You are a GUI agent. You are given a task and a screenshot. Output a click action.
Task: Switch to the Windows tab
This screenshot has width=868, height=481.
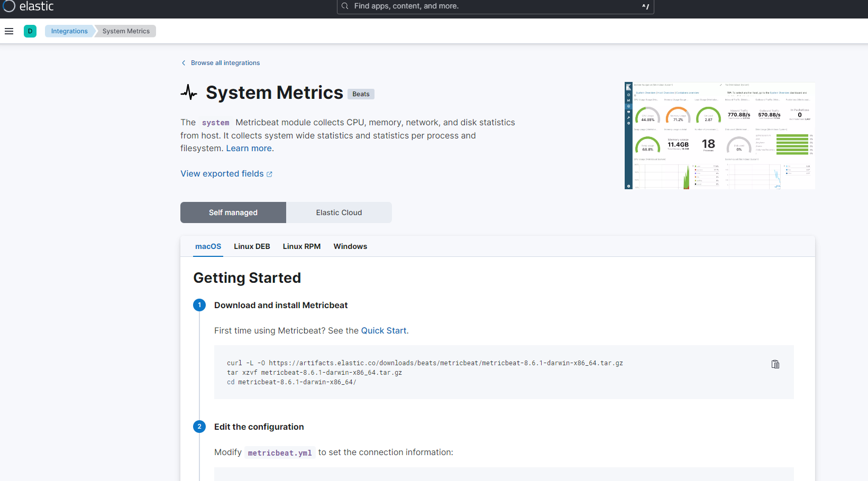tap(350, 246)
